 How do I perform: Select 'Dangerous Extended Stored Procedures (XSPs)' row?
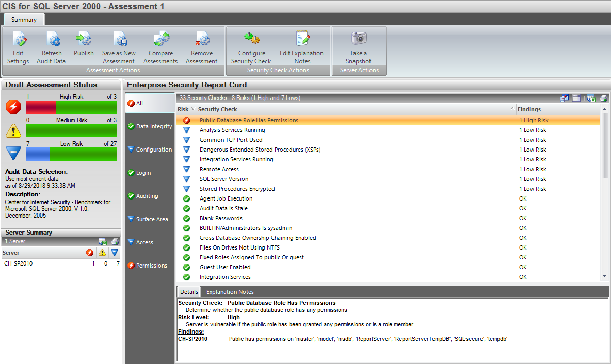(x=388, y=150)
